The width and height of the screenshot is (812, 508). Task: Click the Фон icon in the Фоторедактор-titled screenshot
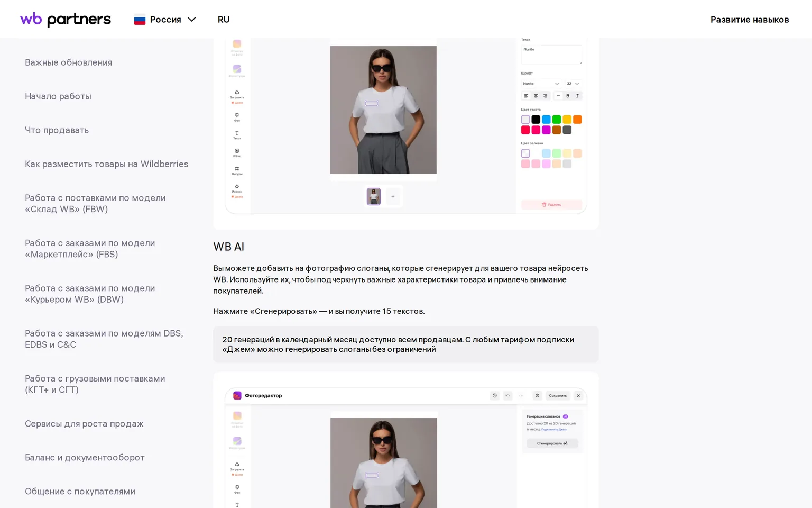(237, 487)
